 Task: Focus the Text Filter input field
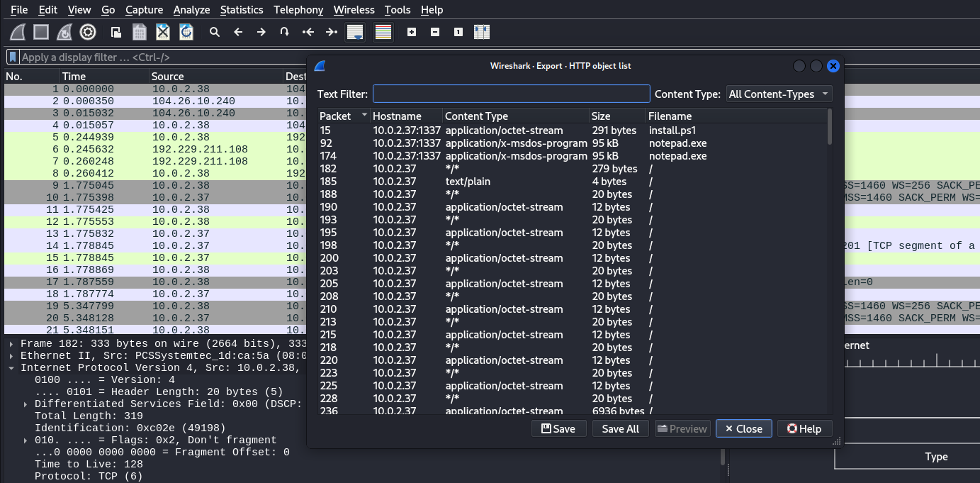[x=511, y=94]
